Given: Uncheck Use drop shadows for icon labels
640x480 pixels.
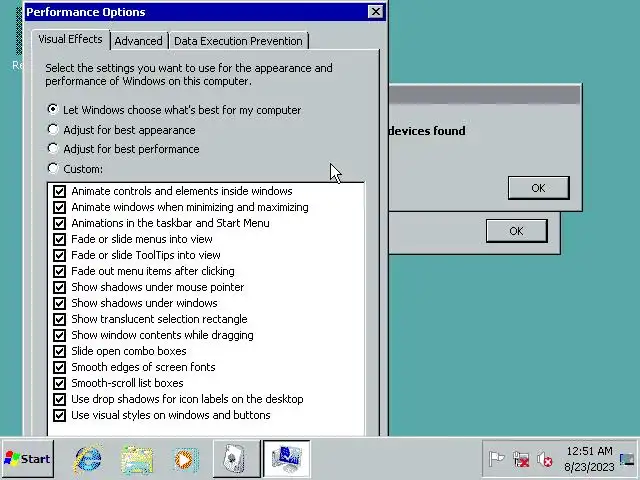Looking at the screenshot, I should [x=60, y=399].
